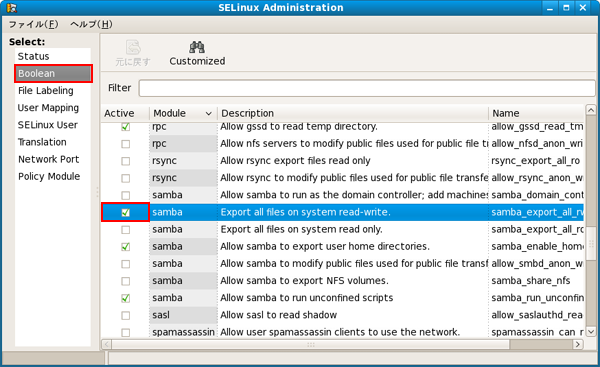Click the Customized binoculars icon

pyautogui.click(x=197, y=47)
